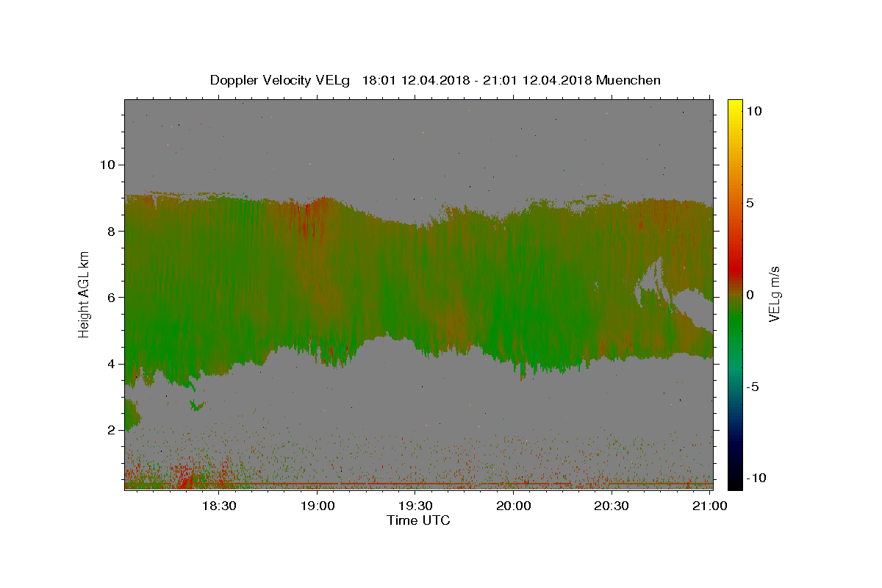The height and width of the screenshot is (588, 882).
Task: Click the colorbar value "0"
Action: [x=750, y=295]
